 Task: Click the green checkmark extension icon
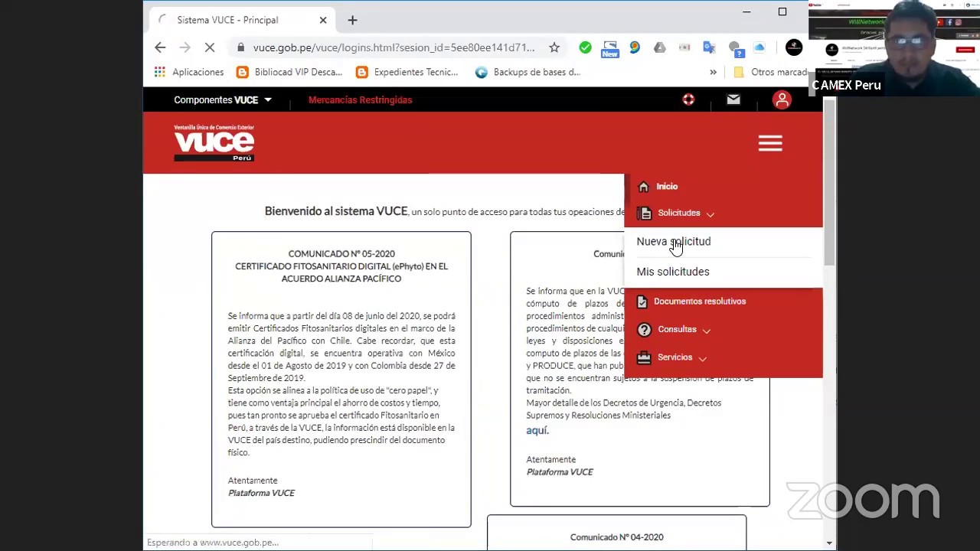585,47
